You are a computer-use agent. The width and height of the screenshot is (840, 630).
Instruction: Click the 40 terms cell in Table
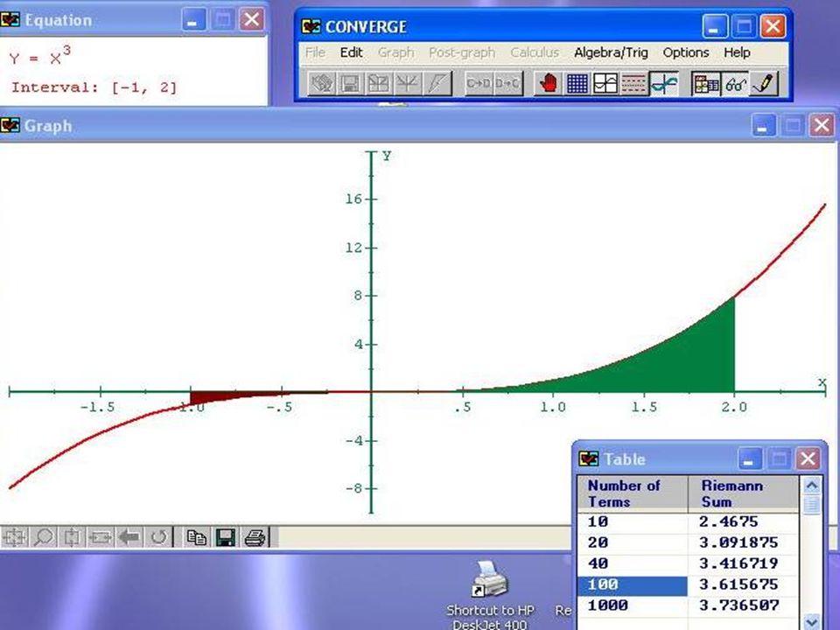click(633, 563)
